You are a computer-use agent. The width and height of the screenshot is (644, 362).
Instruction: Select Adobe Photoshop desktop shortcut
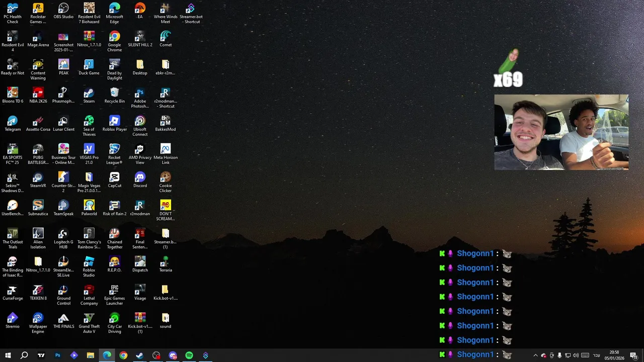tap(140, 98)
